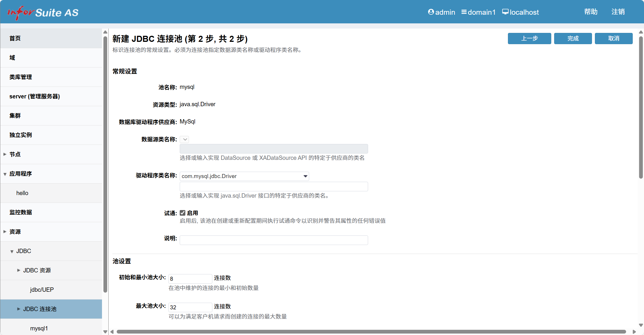The image size is (644, 335).
Task: Expand the 节点 sidebar section
Action: pos(5,154)
